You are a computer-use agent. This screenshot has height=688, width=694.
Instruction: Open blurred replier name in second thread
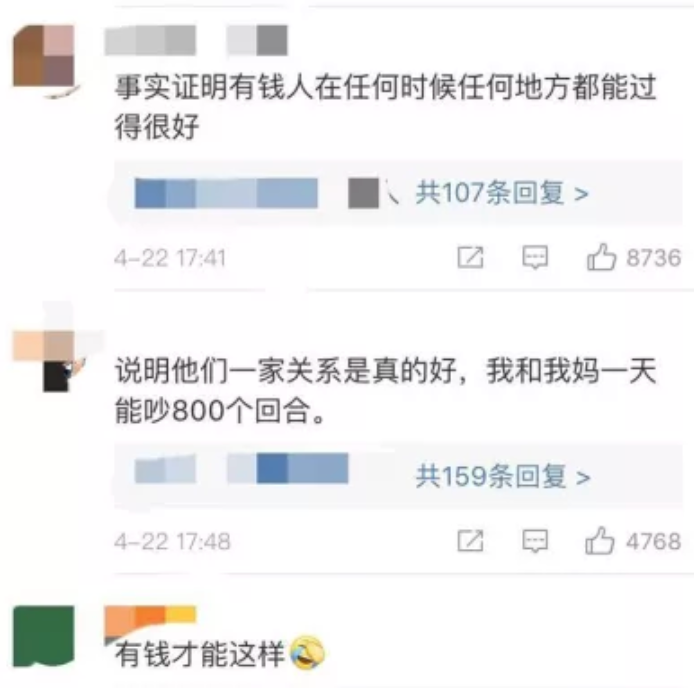tap(241, 468)
